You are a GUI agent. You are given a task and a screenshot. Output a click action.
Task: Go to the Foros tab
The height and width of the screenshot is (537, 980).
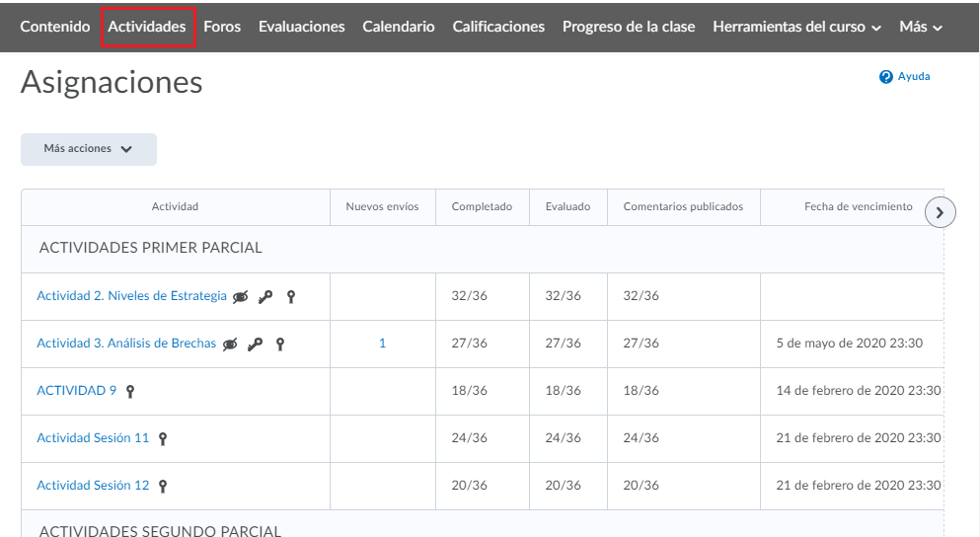[222, 27]
